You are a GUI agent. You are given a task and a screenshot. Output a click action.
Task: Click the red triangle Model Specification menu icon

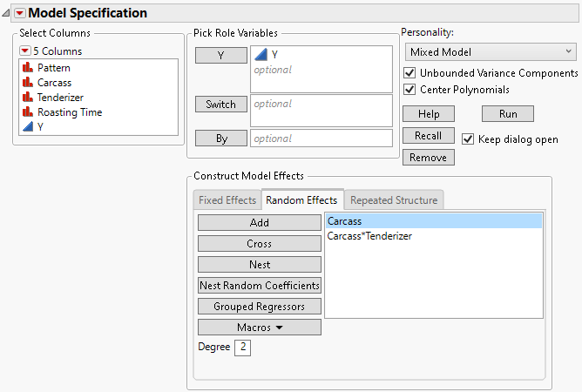point(20,13)
